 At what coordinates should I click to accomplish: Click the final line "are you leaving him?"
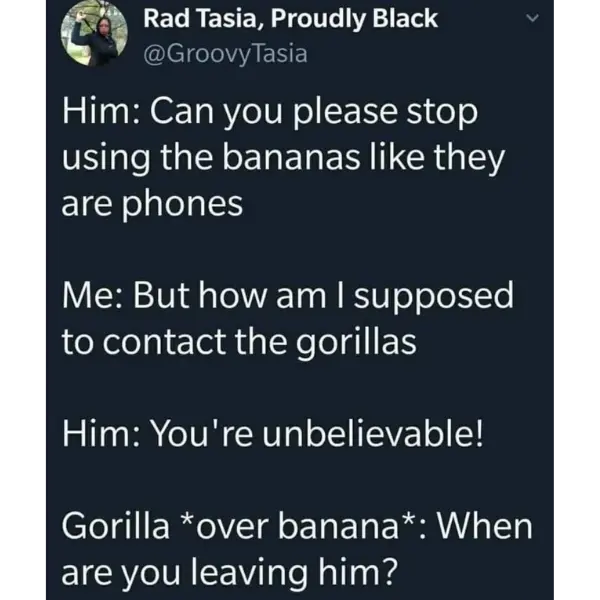tap(230, 571)
